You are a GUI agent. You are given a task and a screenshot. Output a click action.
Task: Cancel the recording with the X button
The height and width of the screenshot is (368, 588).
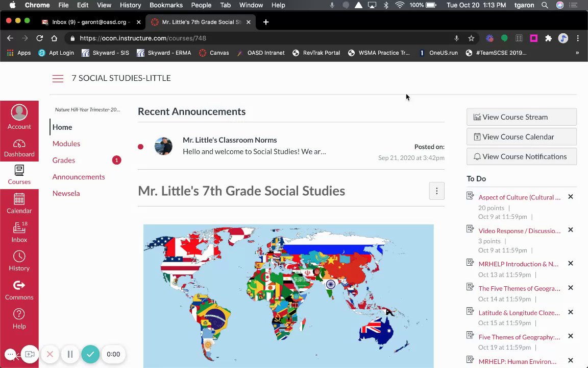tap(50, 354)
